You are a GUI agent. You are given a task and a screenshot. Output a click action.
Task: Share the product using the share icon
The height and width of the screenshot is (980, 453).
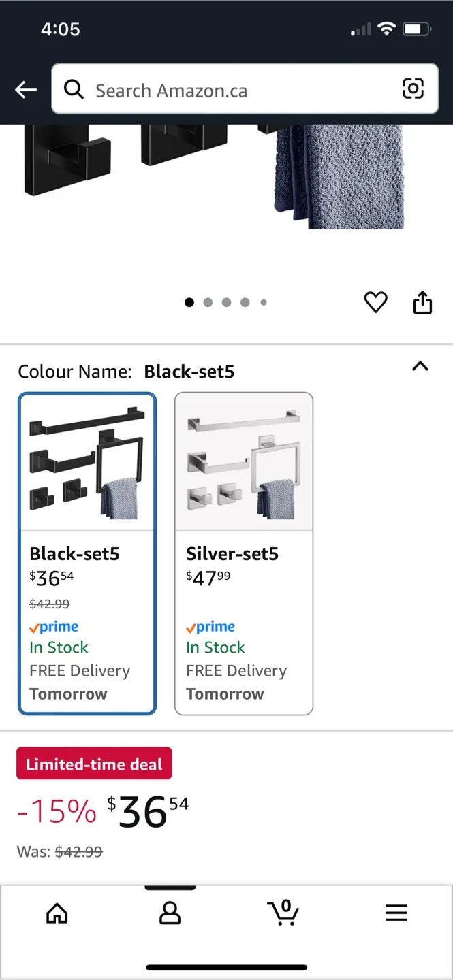tap(422, 302)
